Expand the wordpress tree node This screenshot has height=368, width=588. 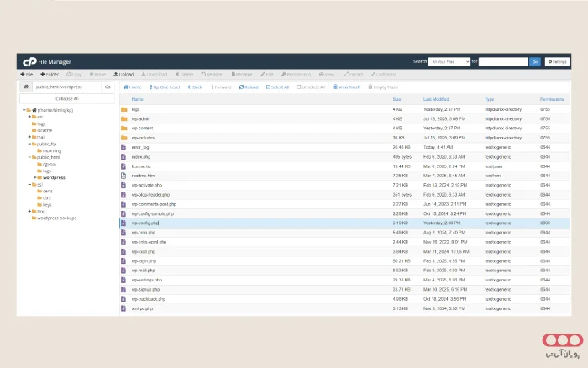[x=35, y=177]
